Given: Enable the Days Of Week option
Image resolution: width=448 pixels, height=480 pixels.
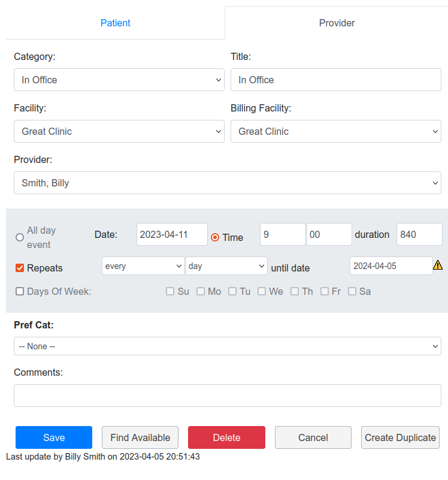Looking at the screenshot, I should coord(20,291).
